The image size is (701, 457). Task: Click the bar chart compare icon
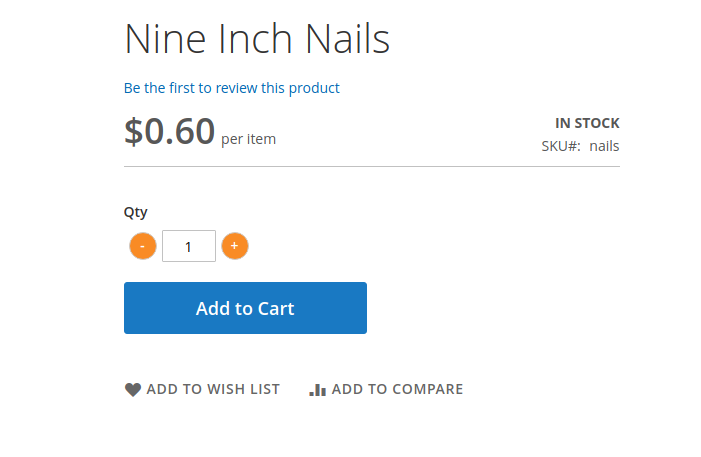click(x=317, y=389)
